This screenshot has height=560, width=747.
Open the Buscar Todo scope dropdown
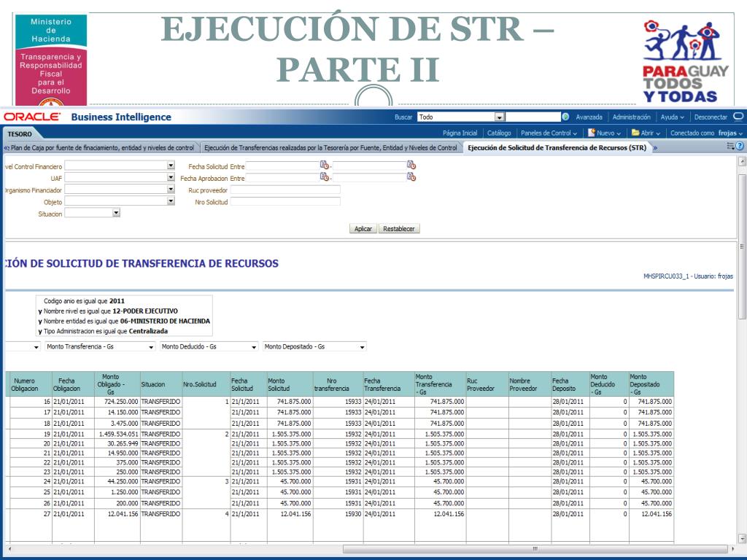point(499,117)
